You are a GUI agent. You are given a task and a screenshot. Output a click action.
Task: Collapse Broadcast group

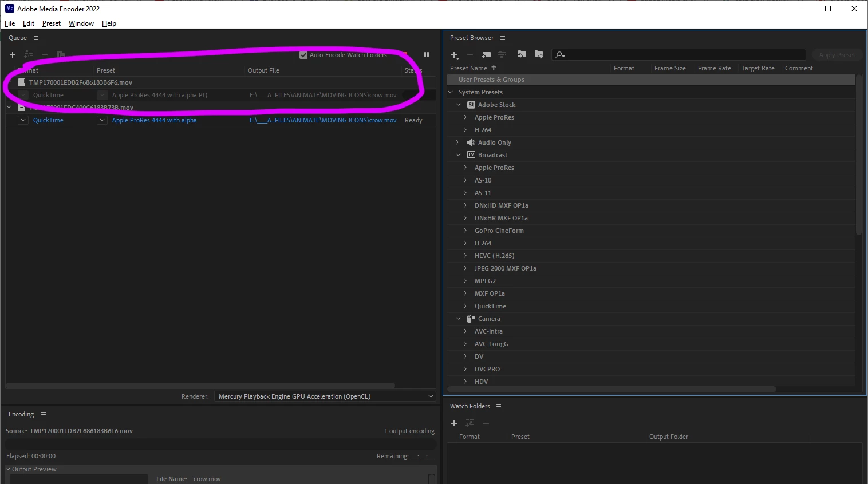(459, 155)
